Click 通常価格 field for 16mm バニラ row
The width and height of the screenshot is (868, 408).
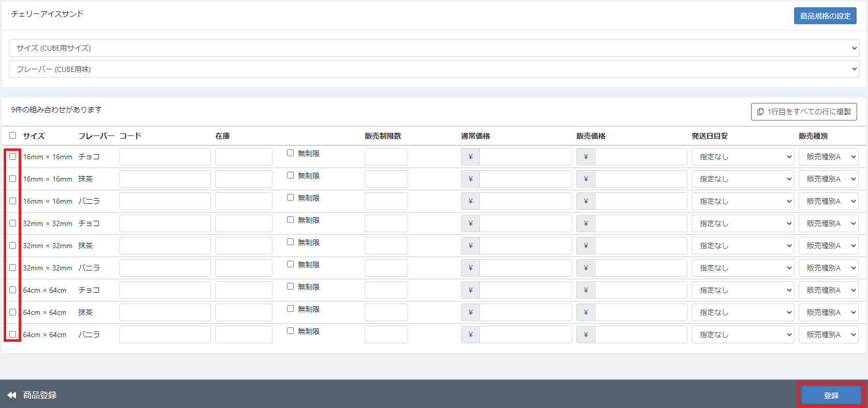point(526,201)
